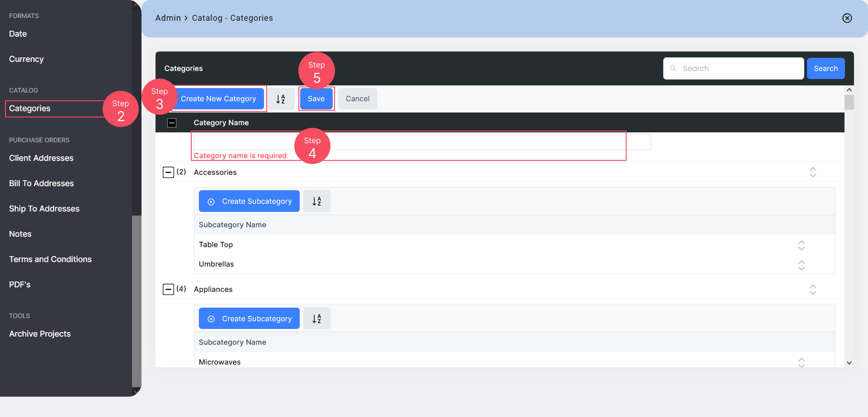Collapse all categories from the header toggle

pyautogui.click(x=172, y=123)
